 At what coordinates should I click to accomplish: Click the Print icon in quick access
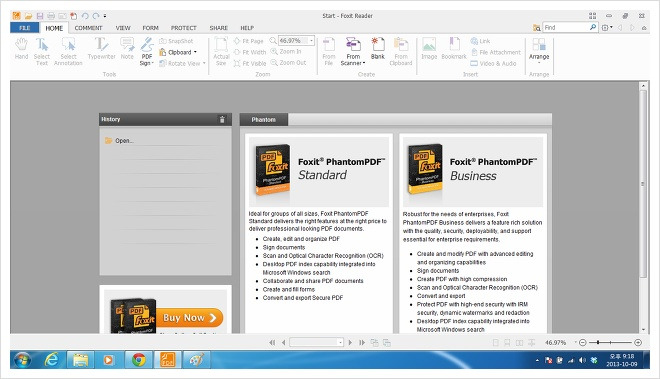(x=51, y=16)
